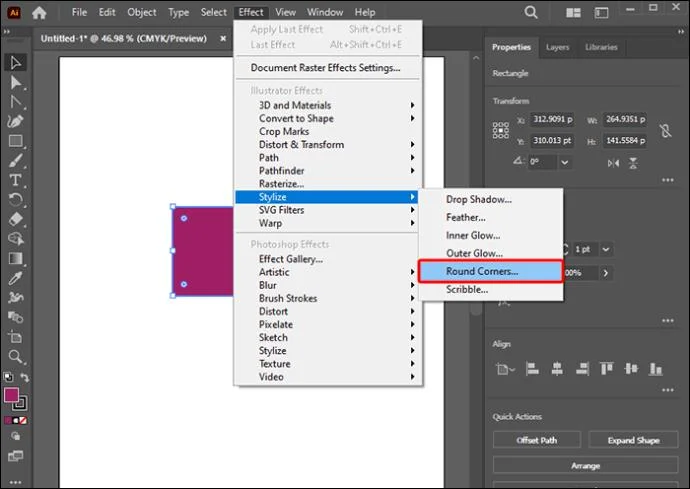Swap fill and stroke colors
This screenshot has width=690, height=489.
(x=25, y=377)
